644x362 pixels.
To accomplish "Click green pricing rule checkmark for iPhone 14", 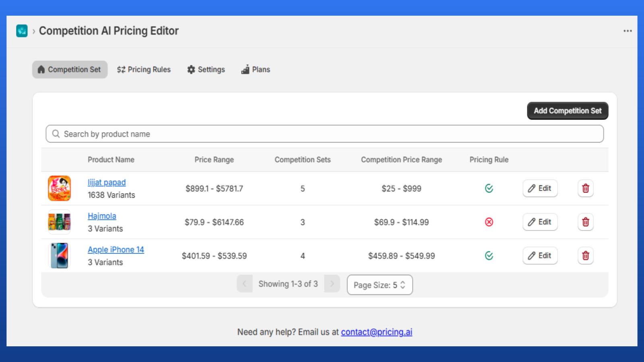I will coord(489,256).
